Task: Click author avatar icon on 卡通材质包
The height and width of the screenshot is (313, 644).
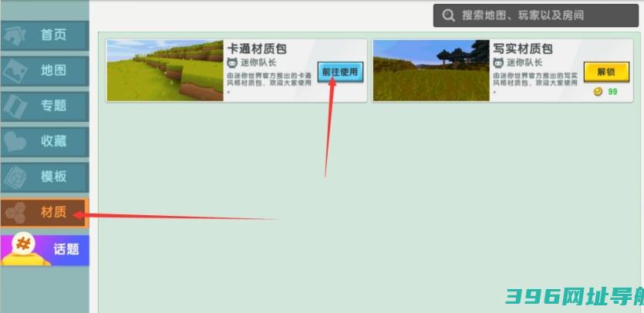Action: pyautogui.click(x=232, y=63)
